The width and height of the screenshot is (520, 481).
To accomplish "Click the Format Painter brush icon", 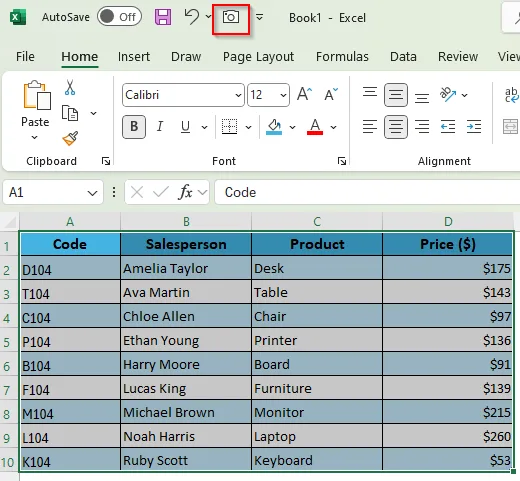I will coord(70,138).
